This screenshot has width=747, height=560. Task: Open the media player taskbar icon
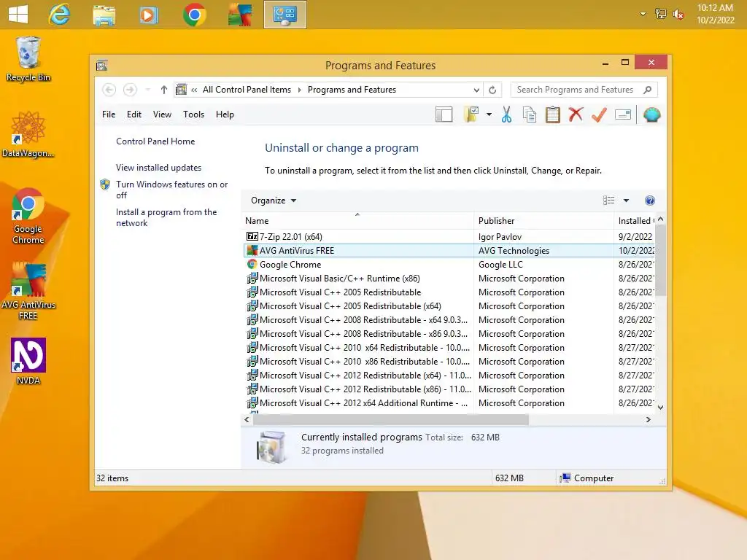148,15
